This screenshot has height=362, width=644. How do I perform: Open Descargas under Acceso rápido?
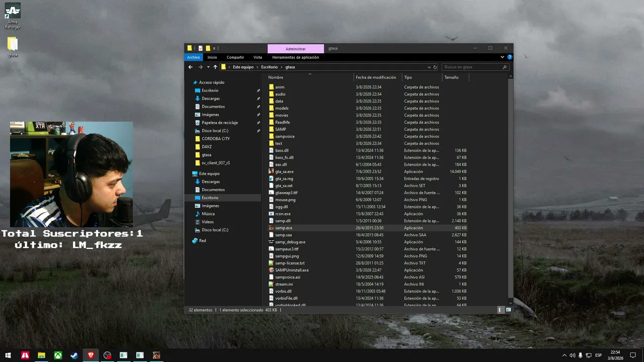coord(211,99)
